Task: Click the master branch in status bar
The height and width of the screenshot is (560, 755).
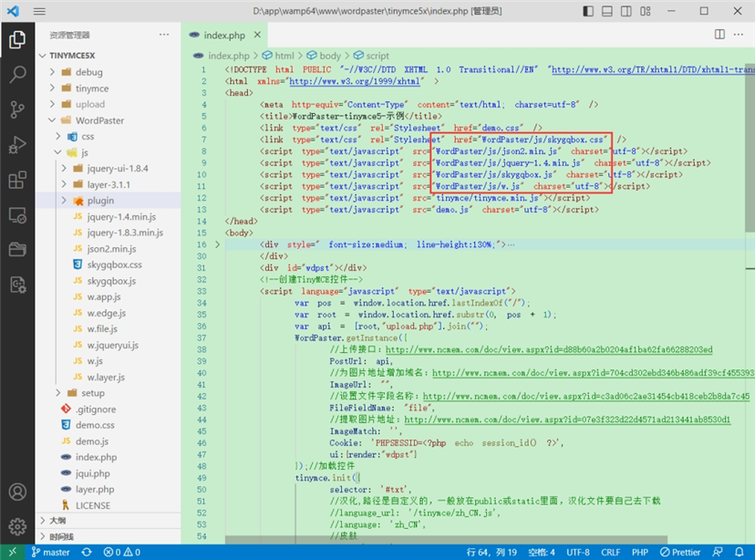Action: pyautogui.click(x=50, y=553)
